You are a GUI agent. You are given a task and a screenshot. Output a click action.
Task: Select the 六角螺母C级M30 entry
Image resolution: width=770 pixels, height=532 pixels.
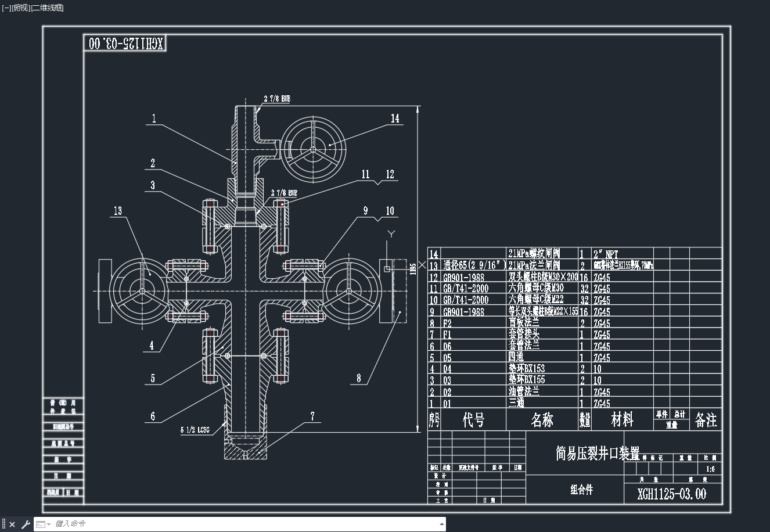(x=535, y=289)
